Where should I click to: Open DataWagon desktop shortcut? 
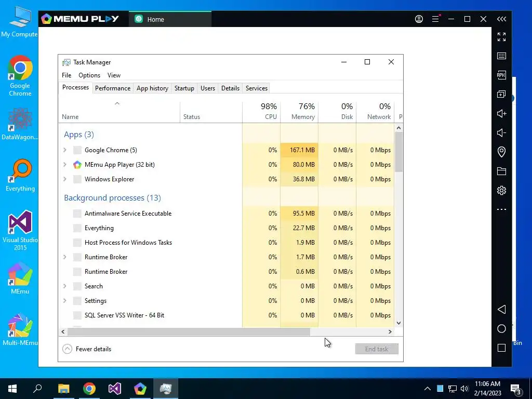(20, 124)
